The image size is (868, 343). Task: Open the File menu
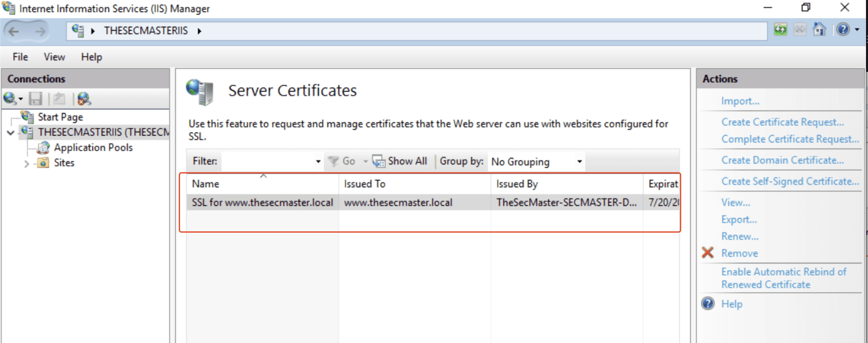[x=20, y=56]
